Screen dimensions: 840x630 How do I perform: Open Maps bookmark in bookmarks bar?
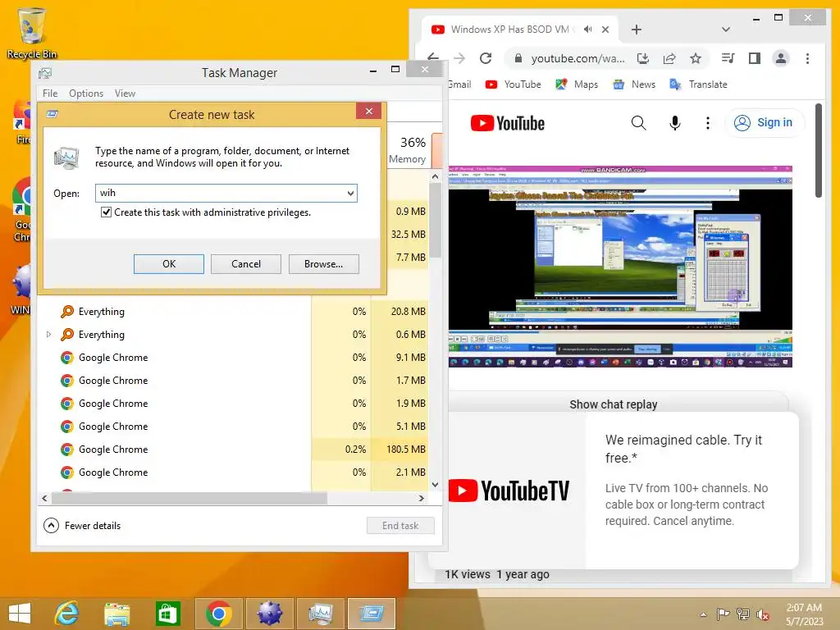tap(577, 84)
